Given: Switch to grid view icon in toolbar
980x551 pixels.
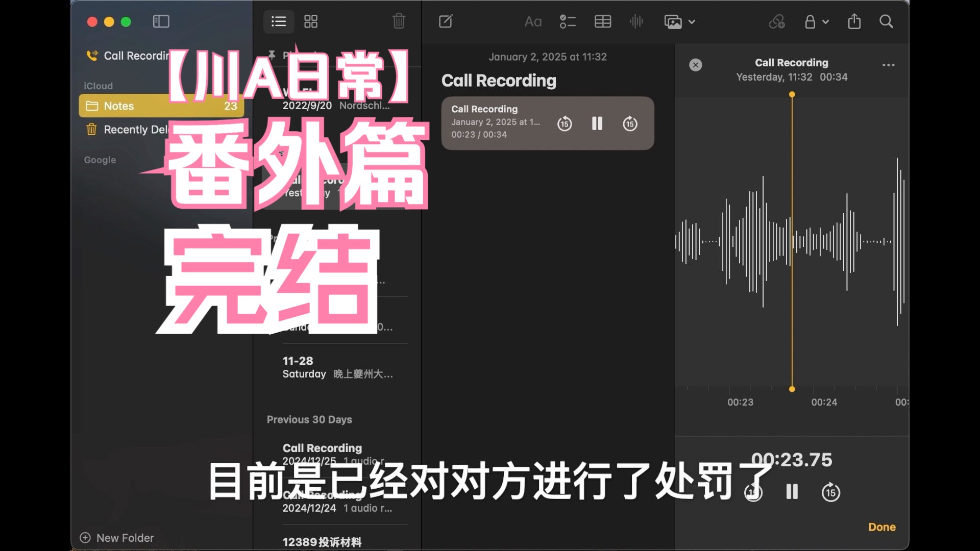Looking at the screenshot, I should tap(311, 21).
